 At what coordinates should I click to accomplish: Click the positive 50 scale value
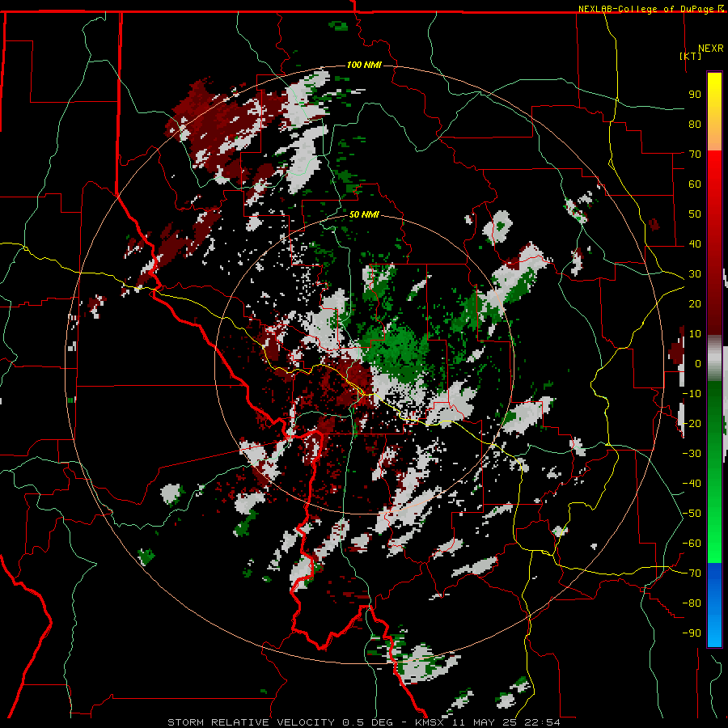(x=695, y=214)
